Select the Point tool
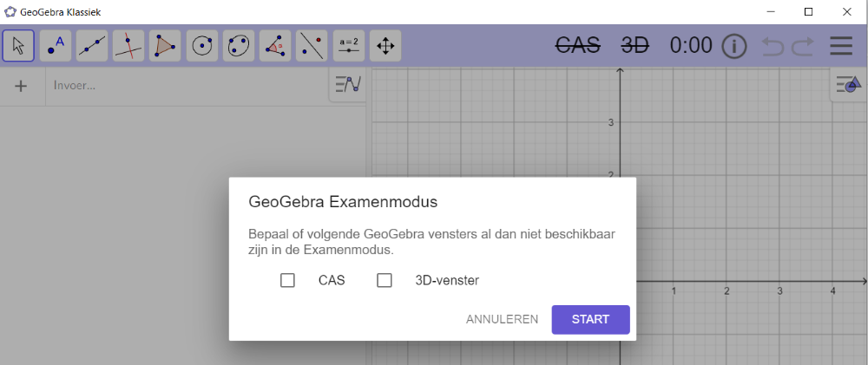The width and height of the screenshot is (868, 365). pyautogui.click(x=56, y=45)
